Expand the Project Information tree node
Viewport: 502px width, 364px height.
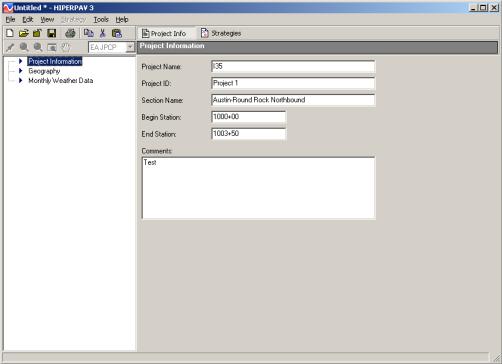click(21, 61)
